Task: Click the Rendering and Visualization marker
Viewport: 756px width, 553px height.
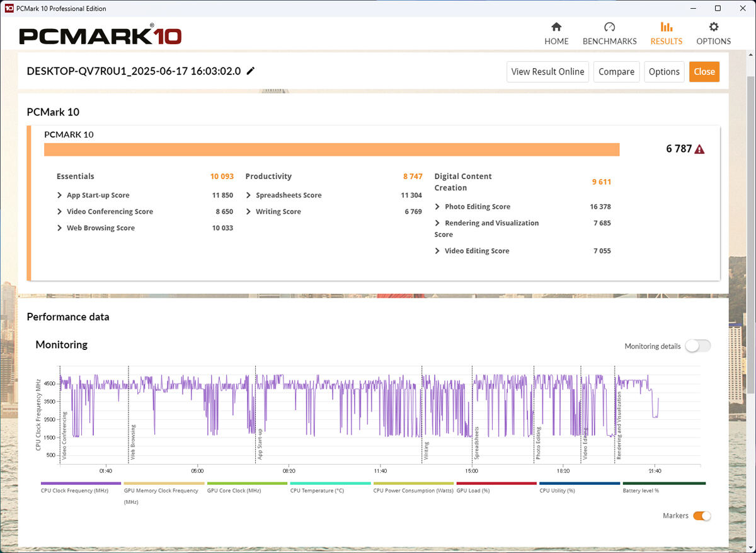Action: (x=619, y=425)
